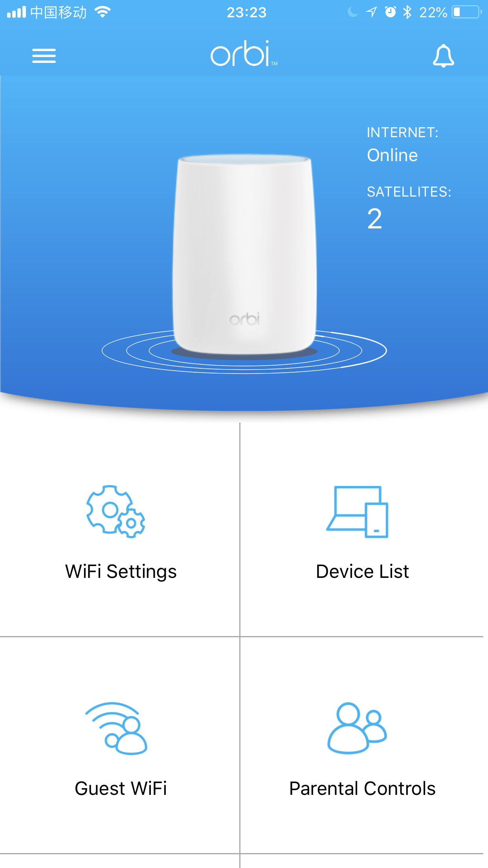The height and width of the screenshot is (868, 488).
Task: Tap the WiFi Settings gears icon
Action: (116, 511)
